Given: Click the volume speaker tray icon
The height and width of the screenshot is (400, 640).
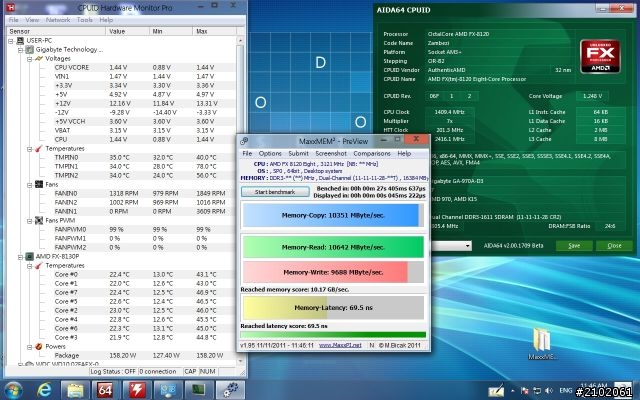Looking at the screenshot, I should click(549, 391).
